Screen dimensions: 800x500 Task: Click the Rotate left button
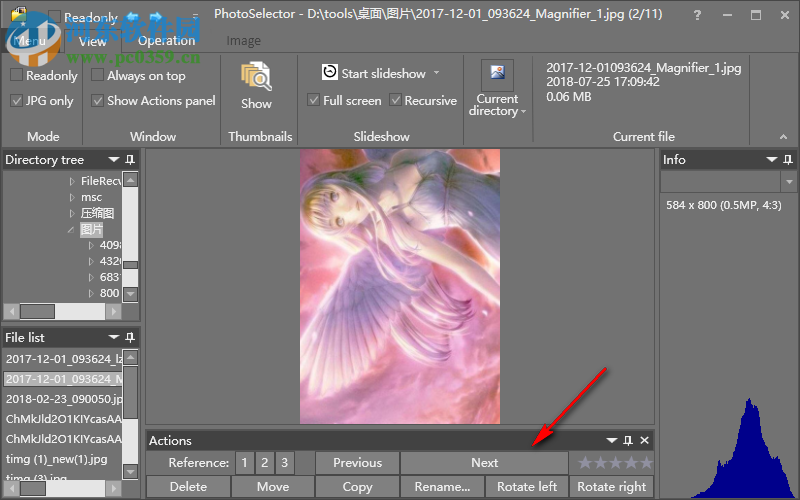click(527, 487)
